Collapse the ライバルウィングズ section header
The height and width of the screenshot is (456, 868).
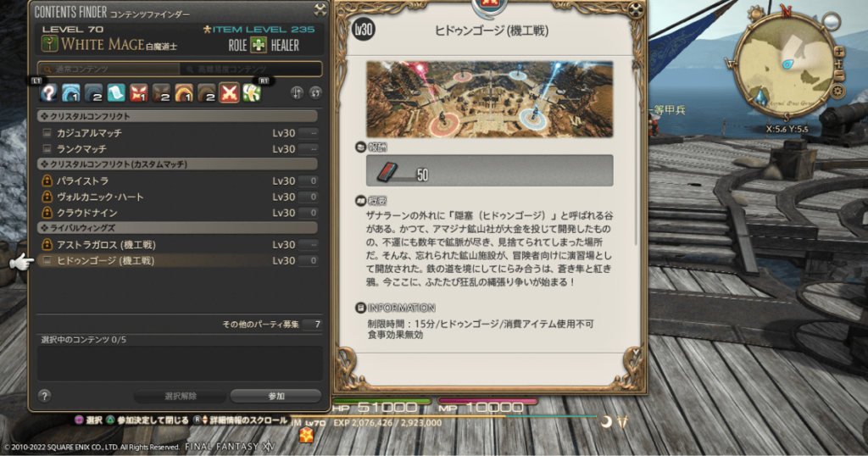tap(177, 228)
